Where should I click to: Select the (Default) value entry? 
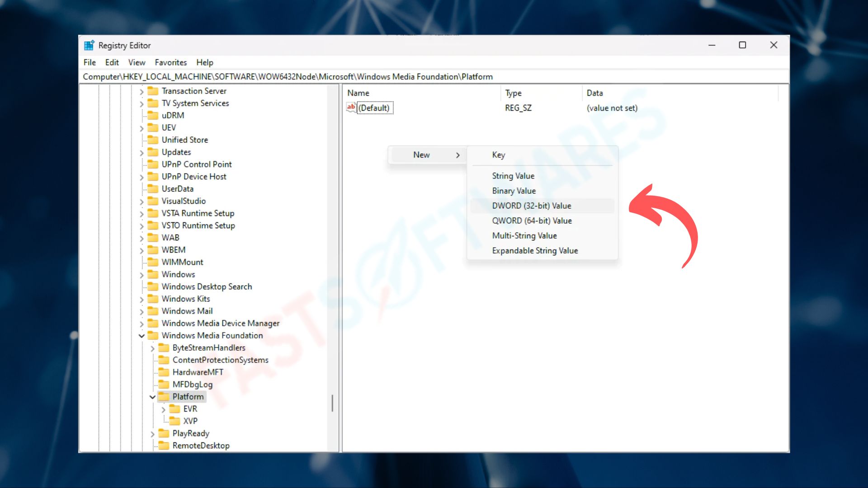pos(375,108)
